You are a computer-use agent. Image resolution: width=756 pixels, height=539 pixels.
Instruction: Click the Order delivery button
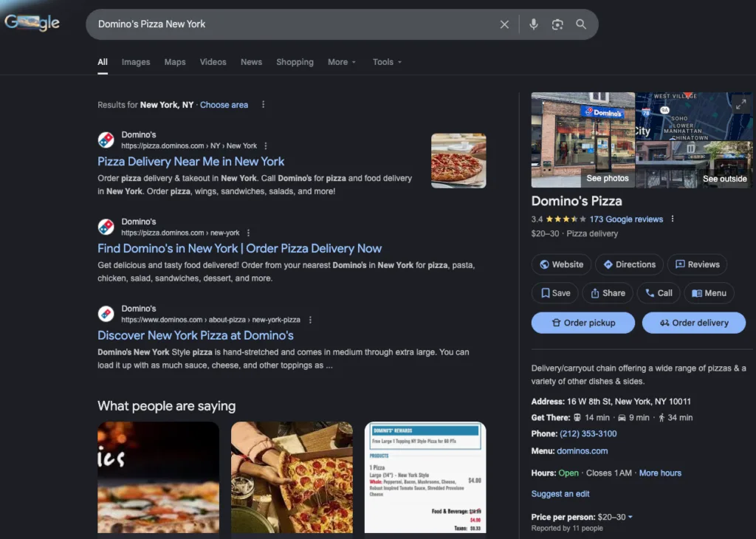(693, 323)
